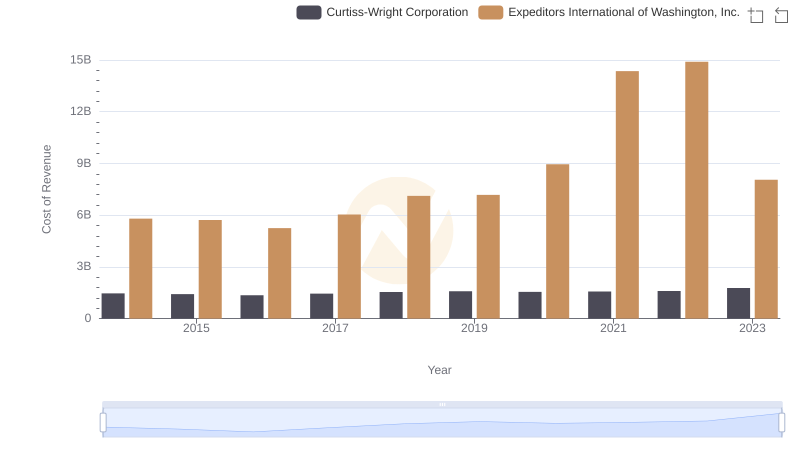Click the 2023 x-axis label
This screenshot has width=800, height=461.
coord(753,328)
